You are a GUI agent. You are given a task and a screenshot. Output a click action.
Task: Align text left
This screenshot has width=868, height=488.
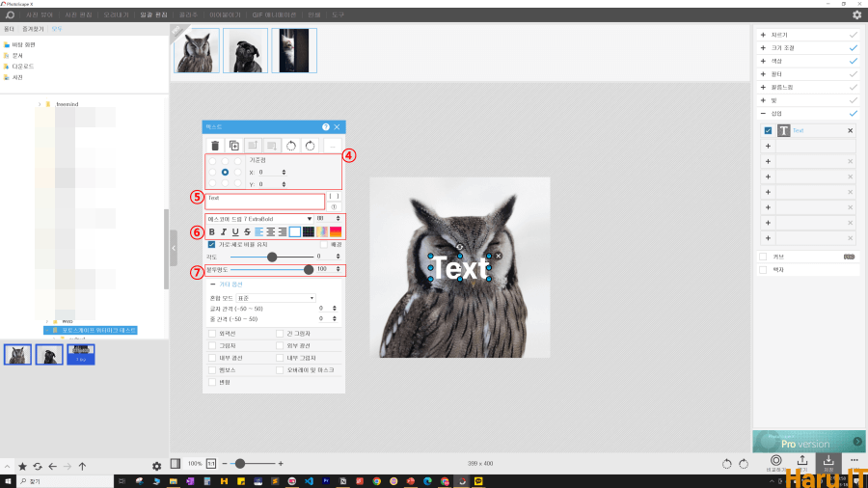[259, 231]
